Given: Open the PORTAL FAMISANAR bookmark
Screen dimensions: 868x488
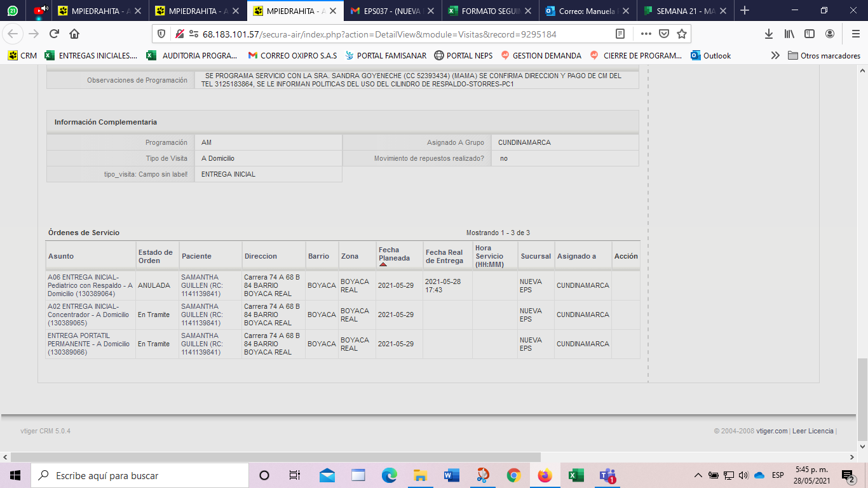Looking at the screenshot, I should coord(386,55).
